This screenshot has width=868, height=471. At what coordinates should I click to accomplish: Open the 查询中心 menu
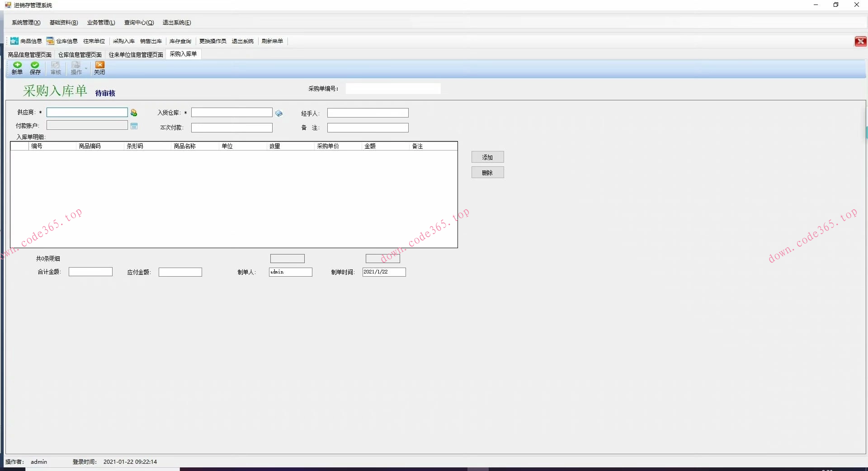[139, 23]
